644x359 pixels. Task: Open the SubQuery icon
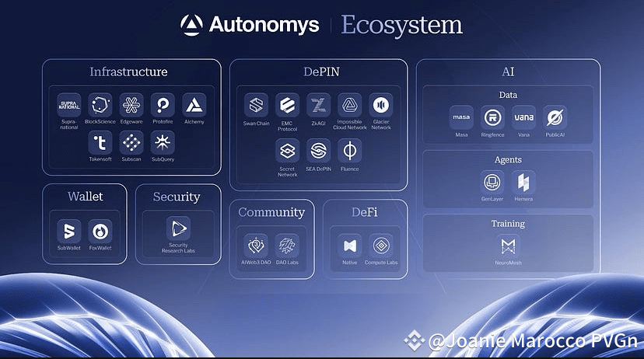pos(163,142)
